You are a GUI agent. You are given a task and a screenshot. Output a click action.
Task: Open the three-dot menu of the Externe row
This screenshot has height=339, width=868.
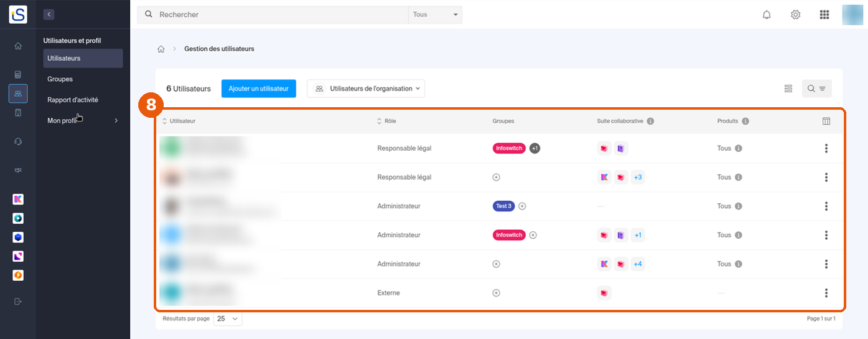[826, 293]
